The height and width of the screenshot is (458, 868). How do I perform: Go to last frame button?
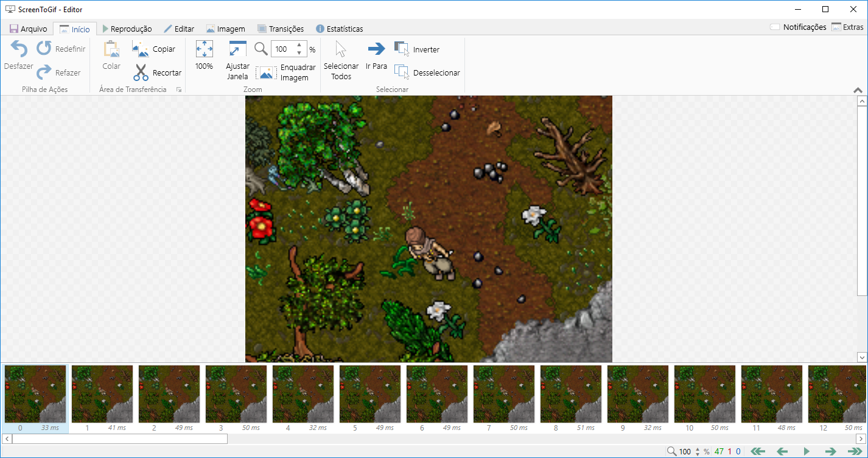pyautogui.click(x=855, y=451)
